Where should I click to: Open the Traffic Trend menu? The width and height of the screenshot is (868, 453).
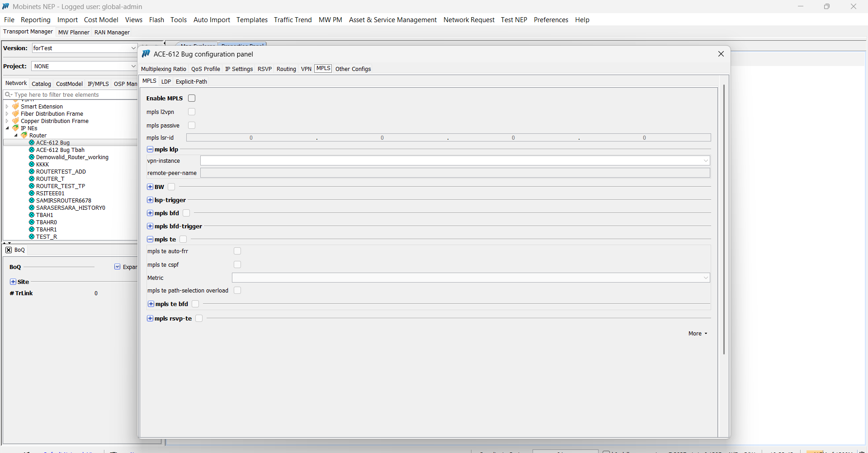tap(292, 20)
